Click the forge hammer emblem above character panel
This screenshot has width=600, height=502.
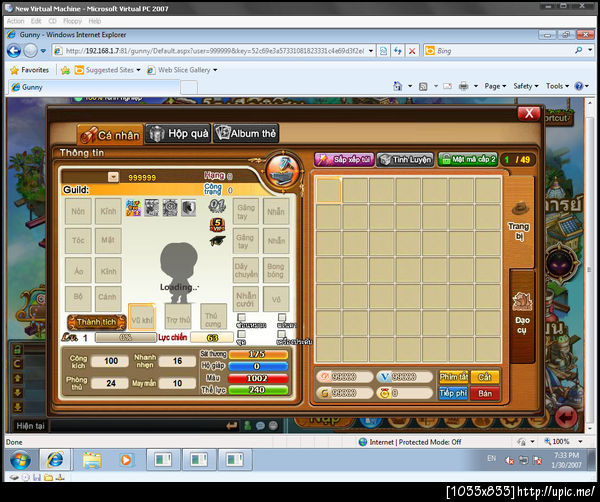(x=283, y=171)
